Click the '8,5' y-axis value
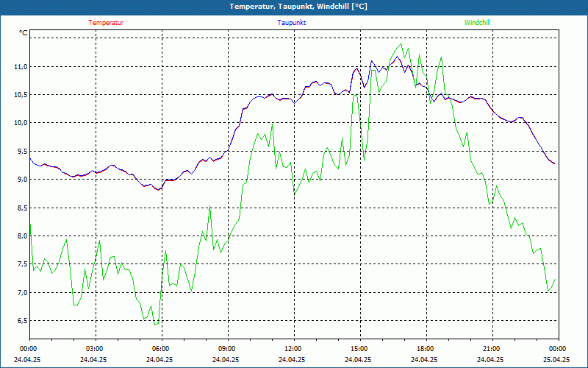This screenshot has width=588, height=368. 23,208
